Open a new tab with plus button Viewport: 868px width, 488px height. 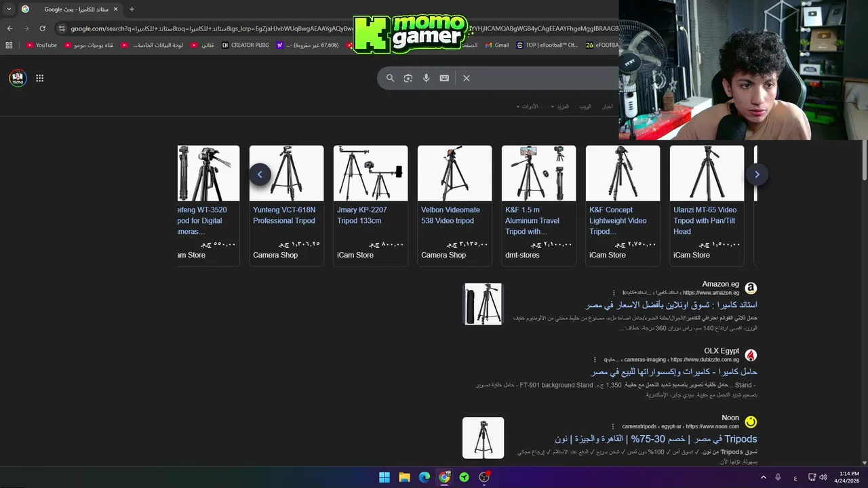[132, 9]
